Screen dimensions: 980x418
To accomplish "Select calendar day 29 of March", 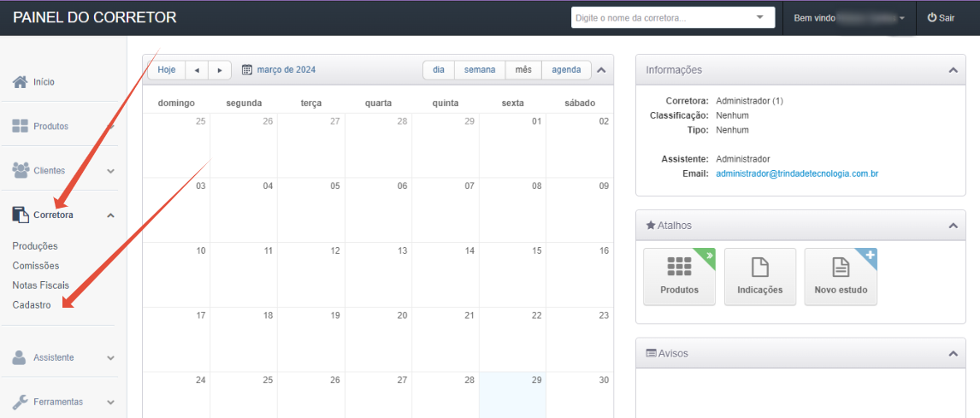I will click(x=512, y=395).
